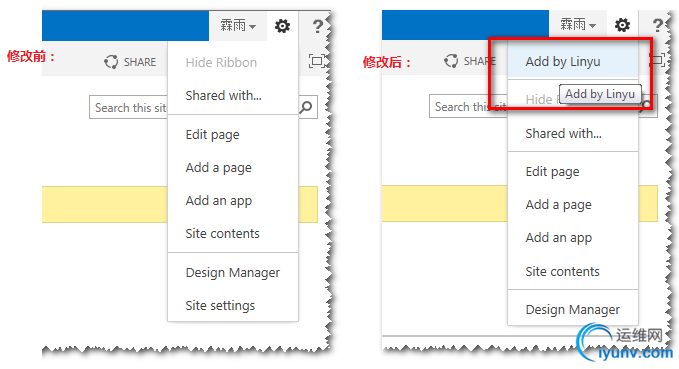The image size is (679, 369).
Task: Open the settings gear in left screenshot
Action: pyautogui.click(x=282, y=26)
